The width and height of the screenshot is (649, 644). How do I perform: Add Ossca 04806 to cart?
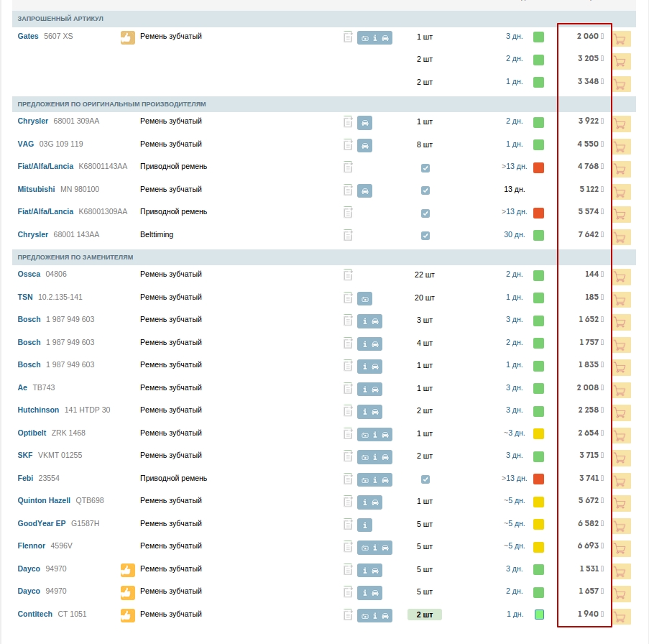(621, 277)
